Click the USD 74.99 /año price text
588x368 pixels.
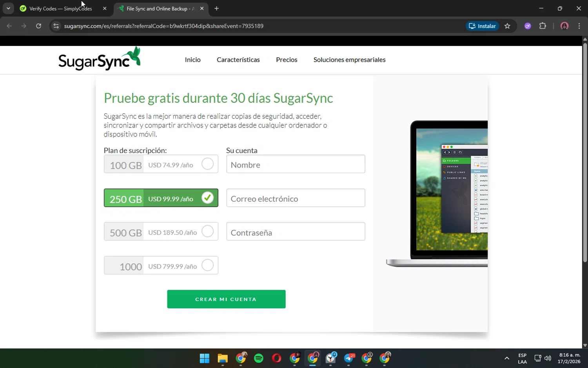[171, 165]
